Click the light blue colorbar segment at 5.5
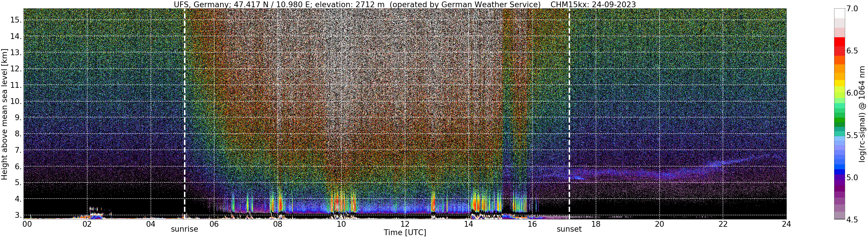 [x=839, y=138]
